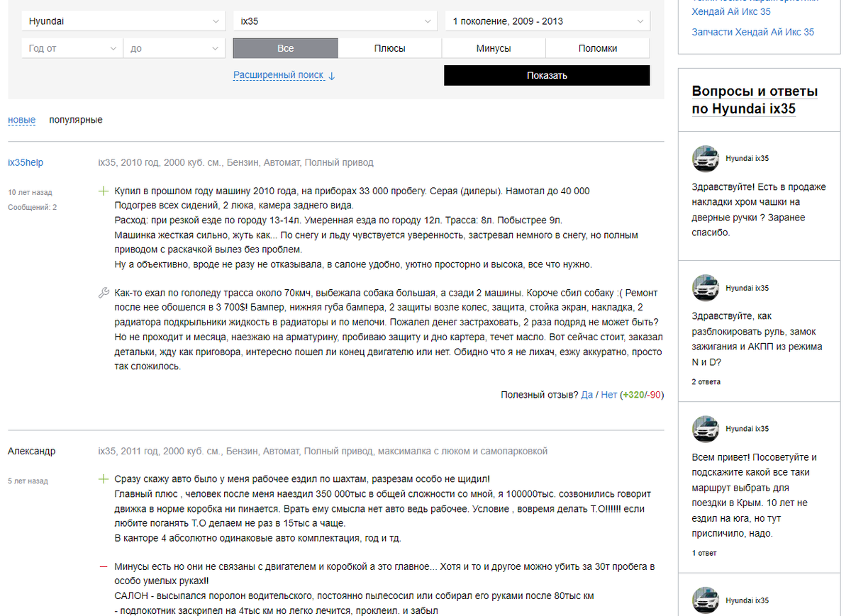Click Да to mark the review helpful
Screen dimensions: 851x616
pyautogui.click(x=587, y=396)
